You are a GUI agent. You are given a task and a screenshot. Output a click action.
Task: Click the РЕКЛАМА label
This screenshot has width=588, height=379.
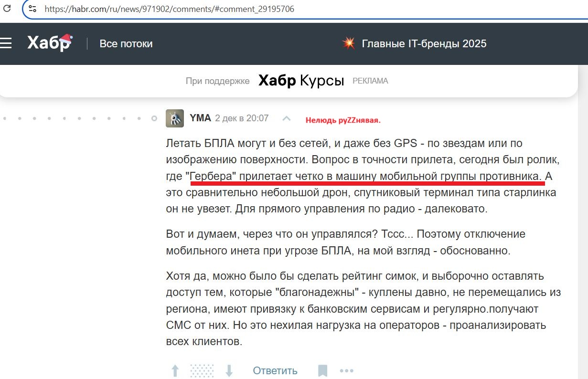coord(370,81)
